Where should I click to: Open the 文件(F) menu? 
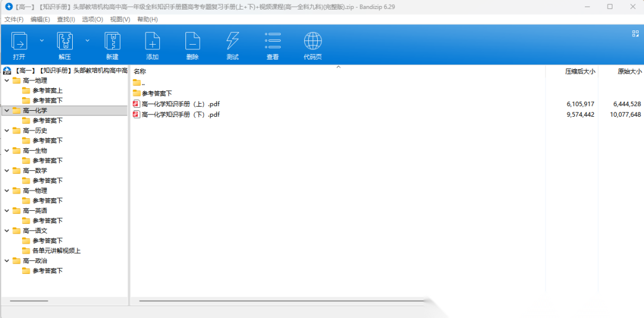pyautogui.click(x=14, y=19)
